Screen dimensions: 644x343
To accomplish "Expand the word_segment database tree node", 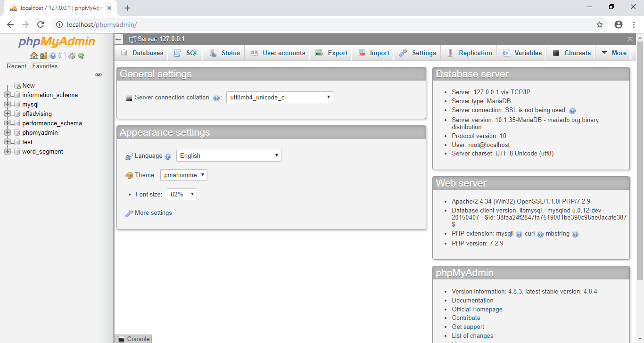I will pyautogui.click(x=7, y=151).
